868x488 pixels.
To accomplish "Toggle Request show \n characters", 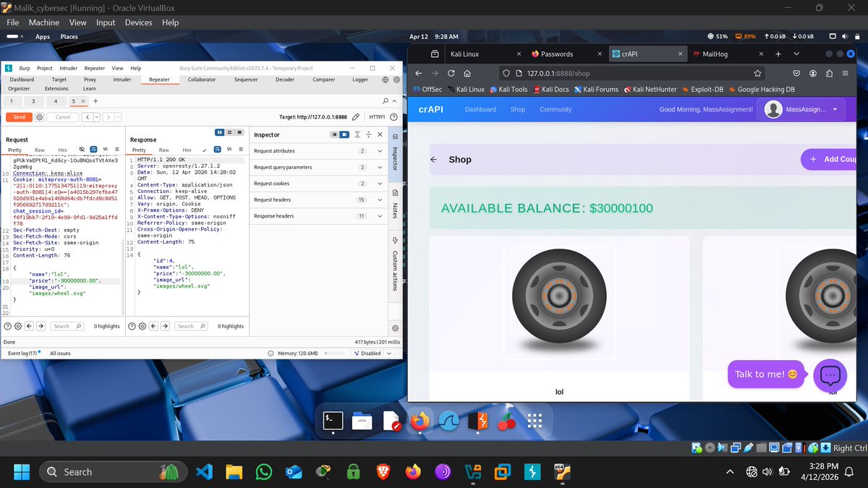I will tap(106, 150).
